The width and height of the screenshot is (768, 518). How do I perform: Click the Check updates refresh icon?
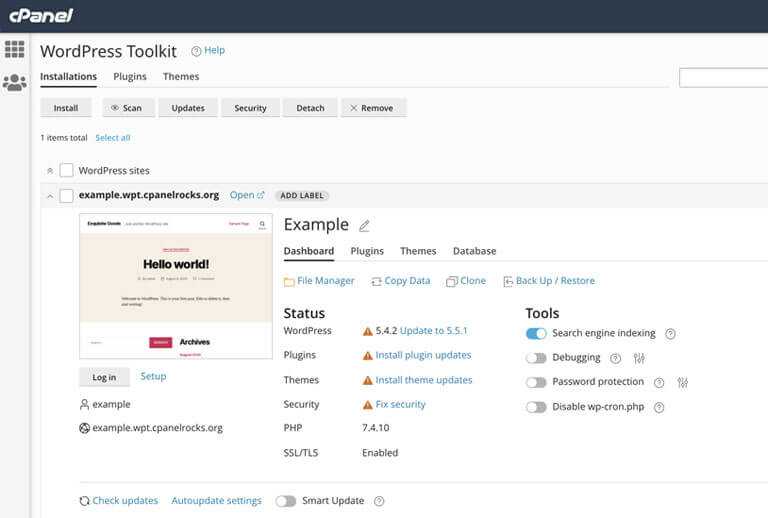point(84,501)
